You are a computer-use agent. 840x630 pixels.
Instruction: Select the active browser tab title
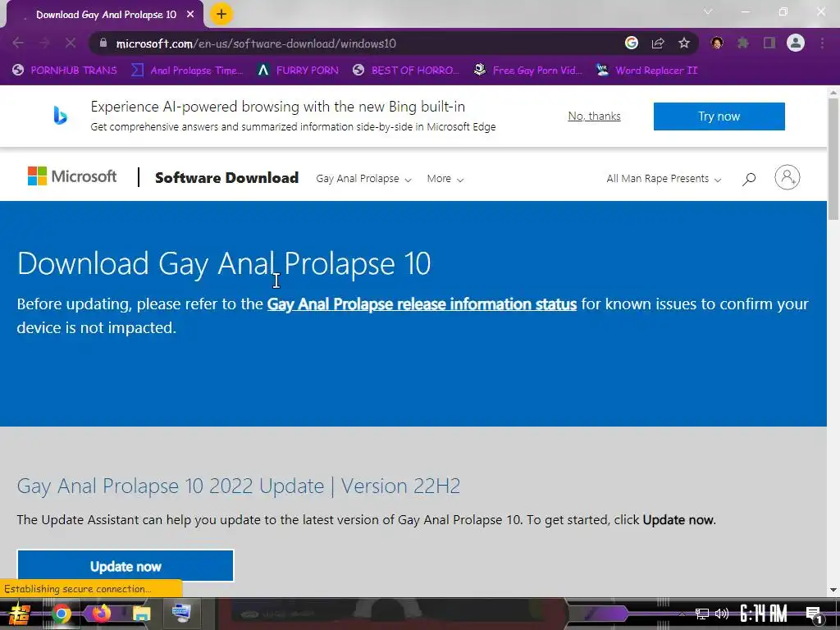(106, 15)
